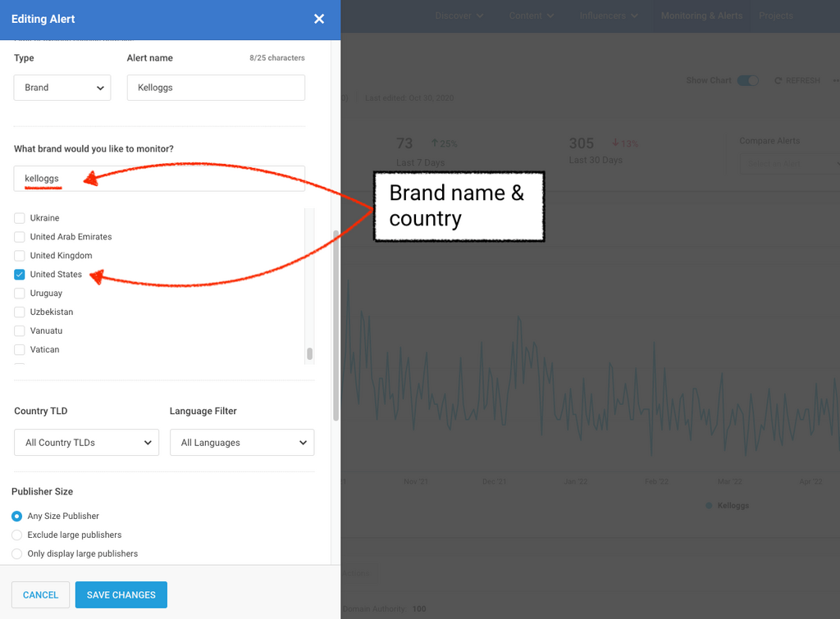840x619 pixels.
Task: Expand the Country TLD dropdown
Action: pos(86,443)
